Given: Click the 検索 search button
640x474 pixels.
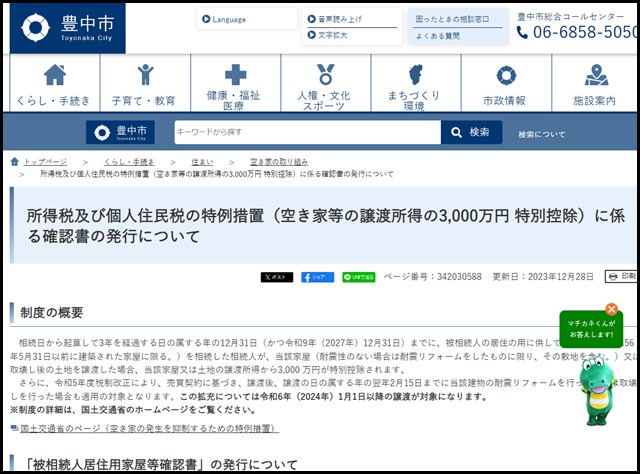Looking at the screenshot, I should [471, 132].
